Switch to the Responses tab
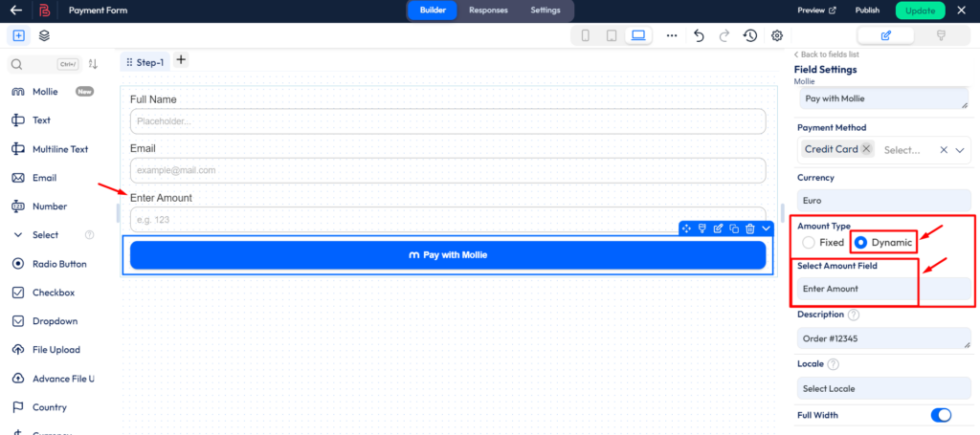This screenshot has height=435, width=980. tap(489, 10)
